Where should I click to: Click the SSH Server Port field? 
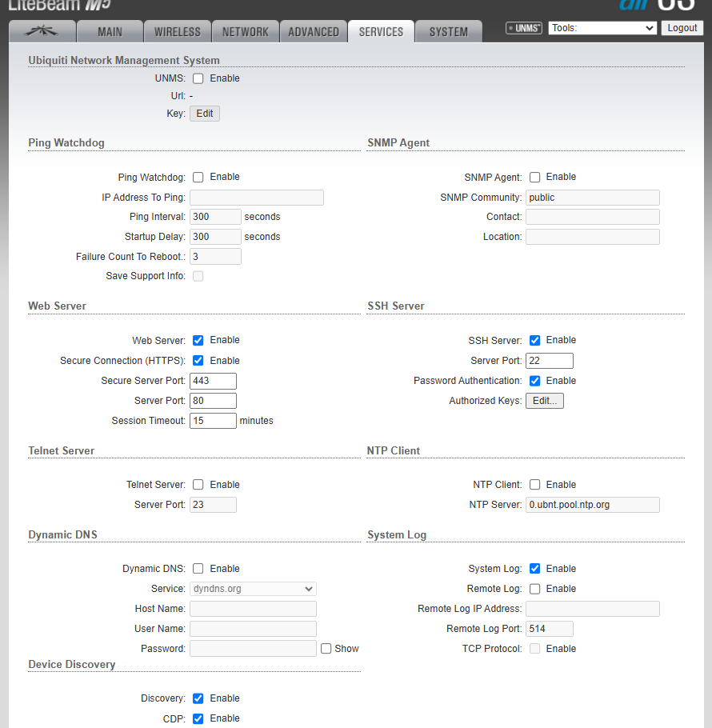click(x=549, y=361)
